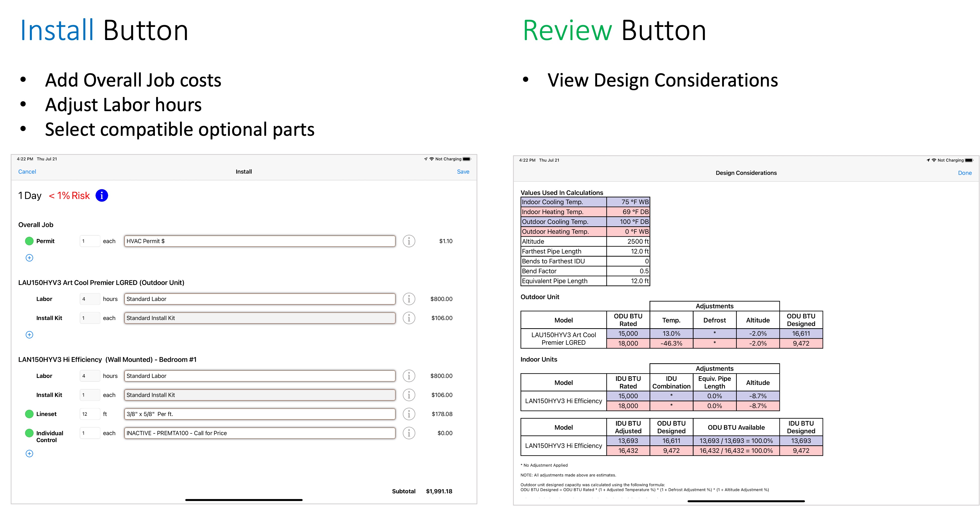980x506 pixels.
Task: Add item under LAU150HYV3 Outdoor Unit section
Action: pos(29,335)
